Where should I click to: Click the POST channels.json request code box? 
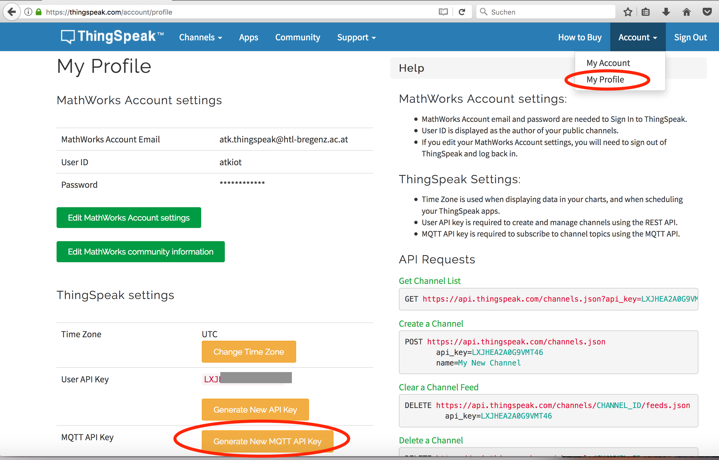pos(548,352)
